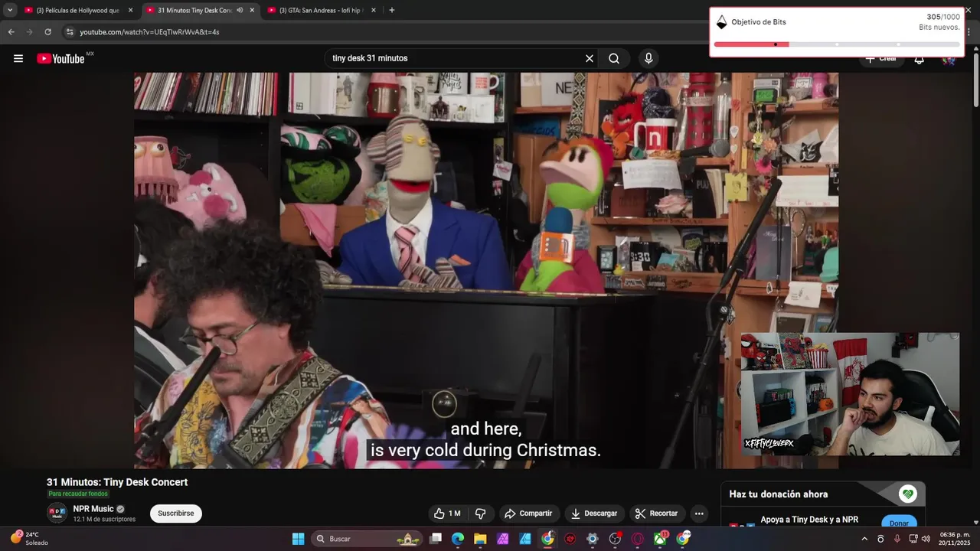The height and width of the screenshot is (551, 980).
Task: Open YouTube notifications bell
Action: [919, 59]
